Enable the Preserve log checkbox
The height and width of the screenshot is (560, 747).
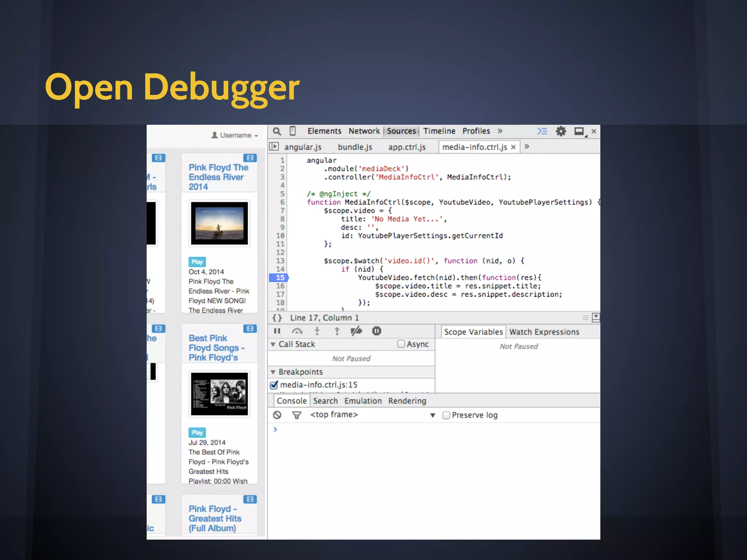[446, 415]
